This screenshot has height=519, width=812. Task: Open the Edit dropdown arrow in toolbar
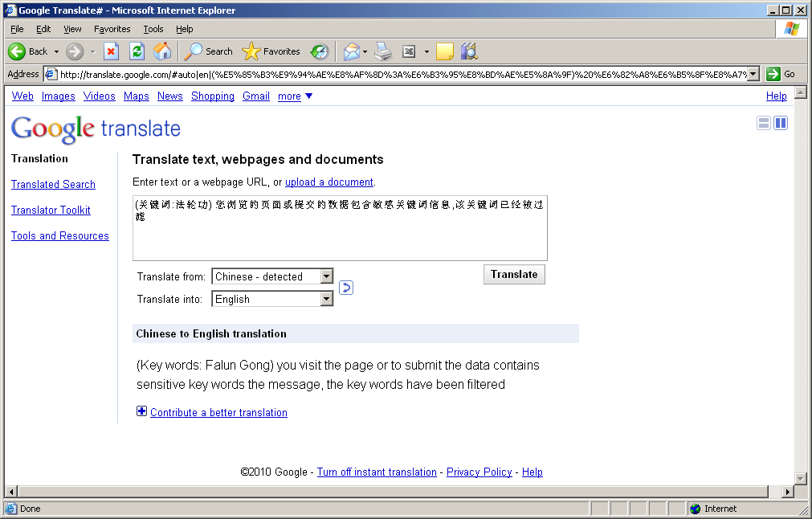tap(426, 51)
